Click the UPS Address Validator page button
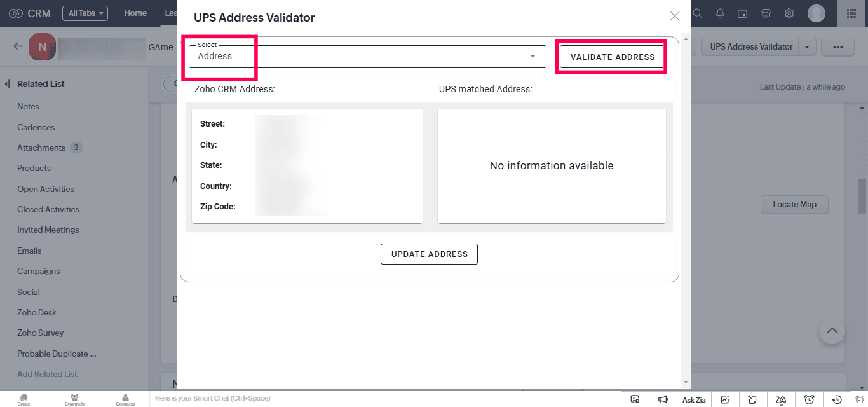Image resolution: width=868 pixels, height=407 pixels. [751, 46]
